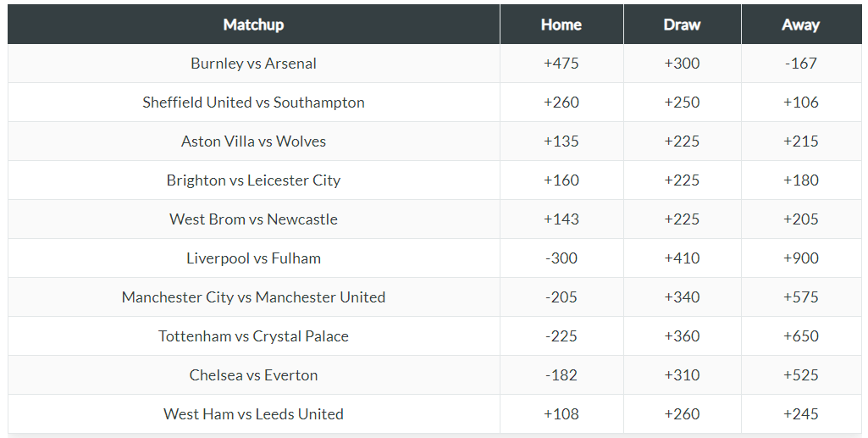The height and width of the screenshot is (438, 868).
Task: Choose Aston Villa home odds +135
Action: click(561, 141)
